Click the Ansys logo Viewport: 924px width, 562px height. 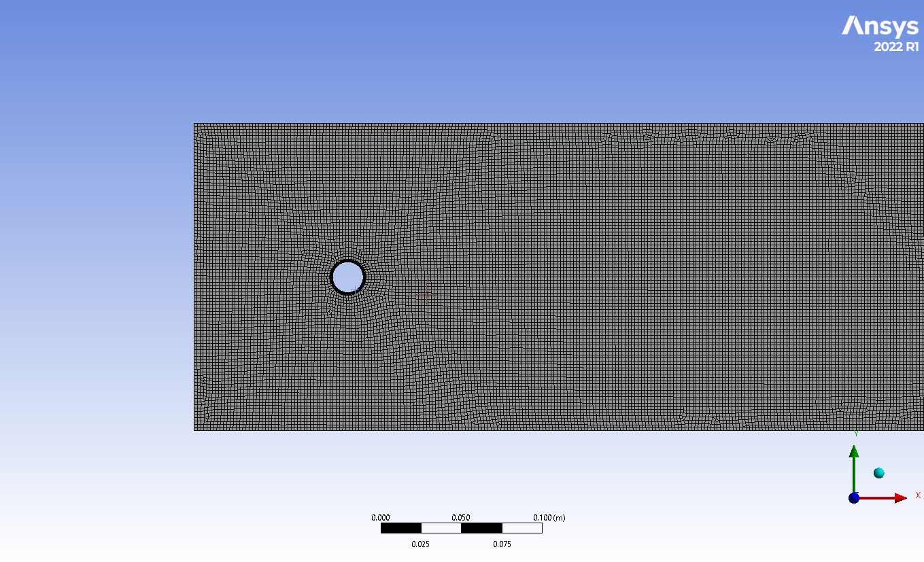coord(880,26)
